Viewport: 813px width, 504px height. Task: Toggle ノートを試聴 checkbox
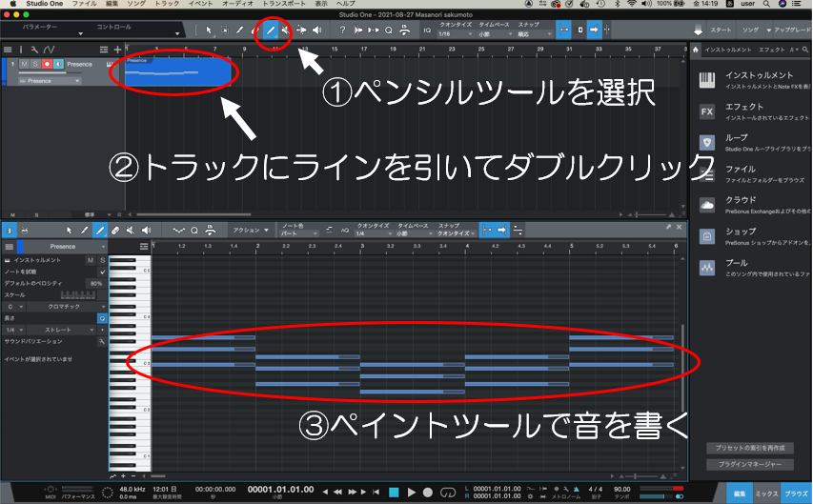click(x=102, y=272)
